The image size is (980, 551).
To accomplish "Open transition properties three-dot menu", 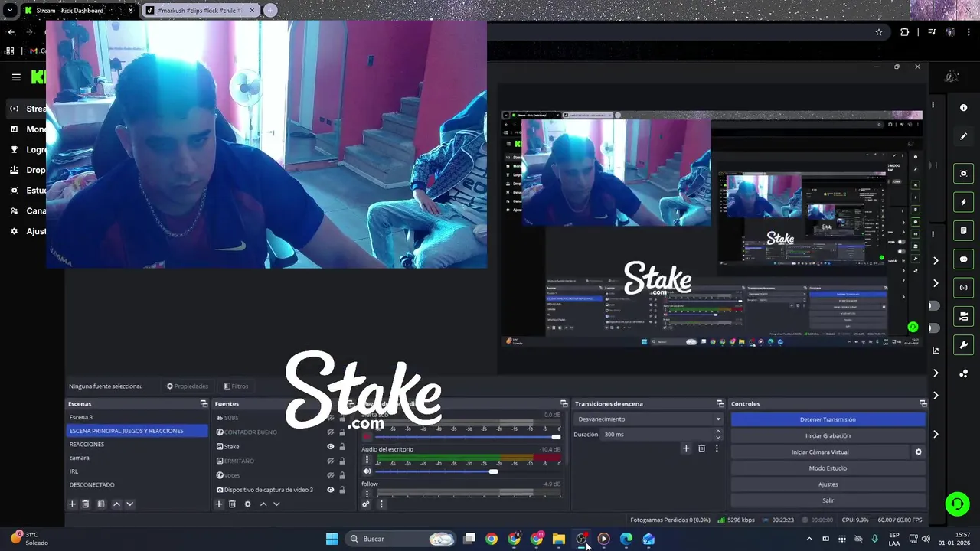I will [x=717, y=448].
